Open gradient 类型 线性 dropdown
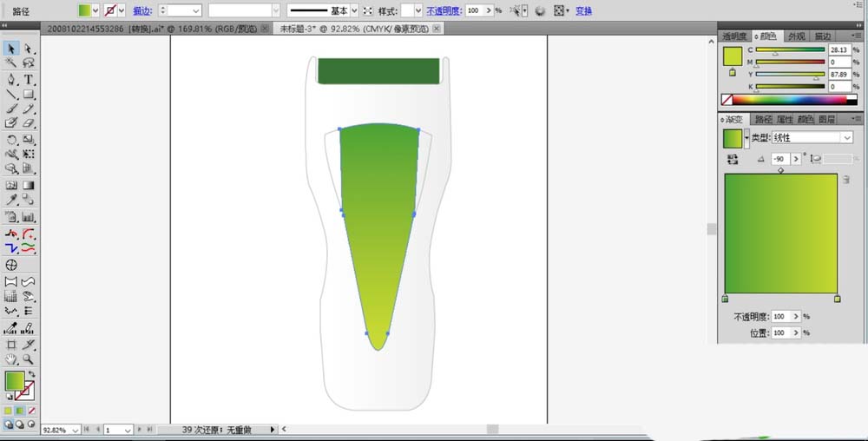This screenshot has height=441, width=868. 846,138
